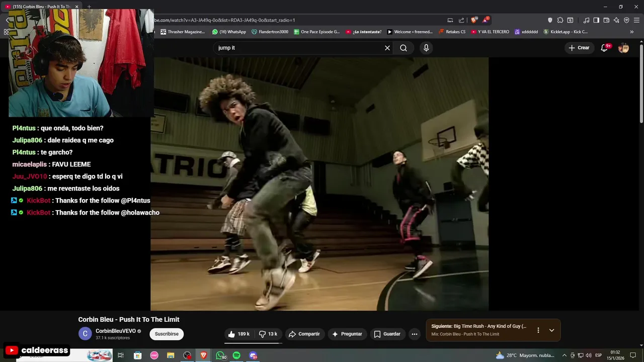Viewport: 644px width, 362px height.
Task: Open the ¡Lo intentaste! bookmark
Action: click(x=364, y=32)
